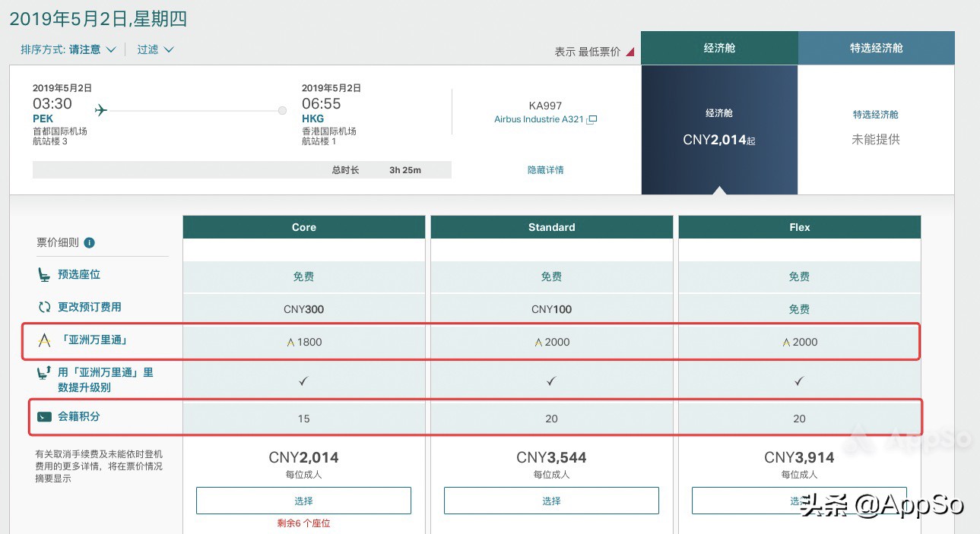
Task: Collapse details using the 隐藏详情 link
Action: coord(546,169)
